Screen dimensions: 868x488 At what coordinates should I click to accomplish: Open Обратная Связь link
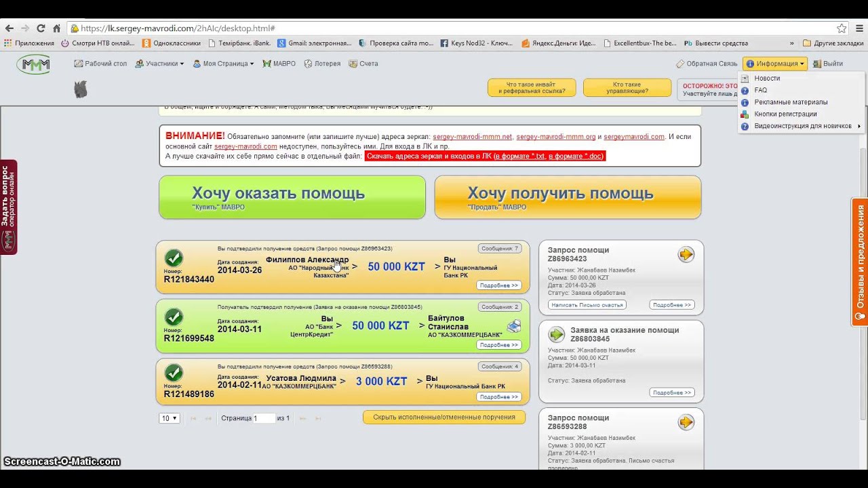pyautogui.click(x=707, y=64)
